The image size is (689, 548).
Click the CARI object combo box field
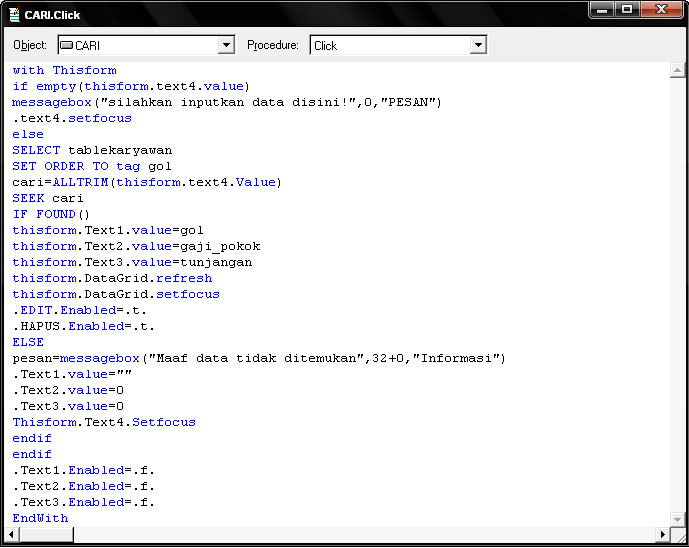[x=146, y=45]
